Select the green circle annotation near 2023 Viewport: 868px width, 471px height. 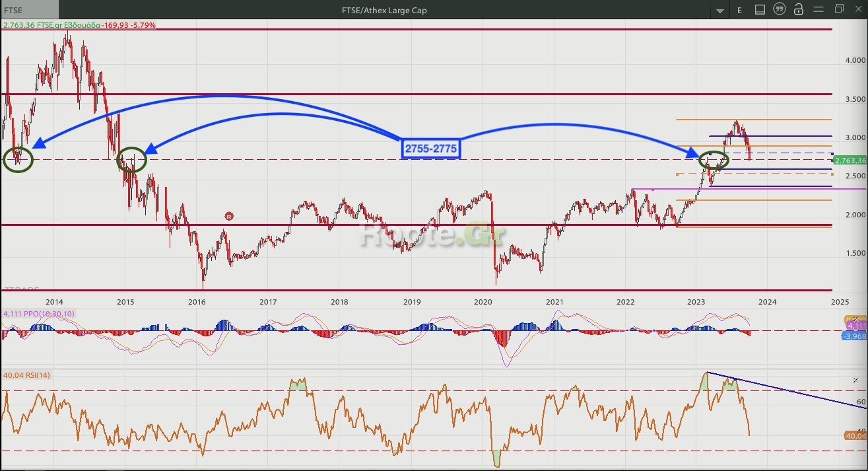(714, 160)
